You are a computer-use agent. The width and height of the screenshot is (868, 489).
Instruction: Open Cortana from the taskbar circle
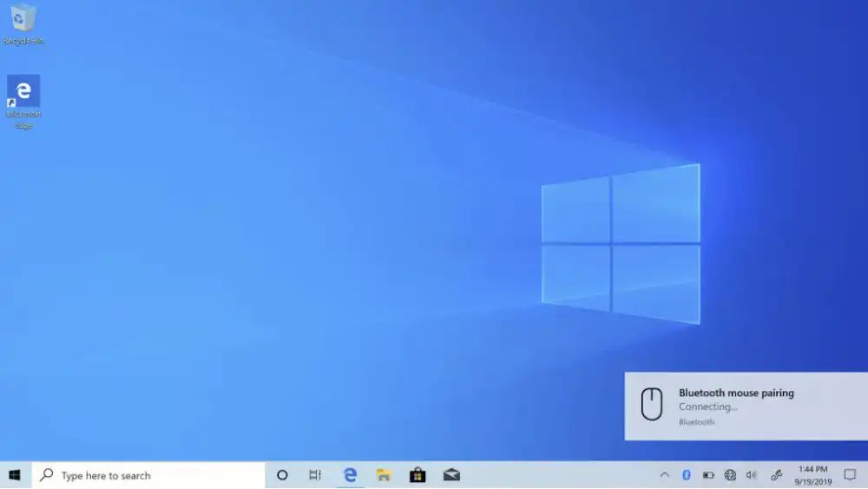click(282, 475)
